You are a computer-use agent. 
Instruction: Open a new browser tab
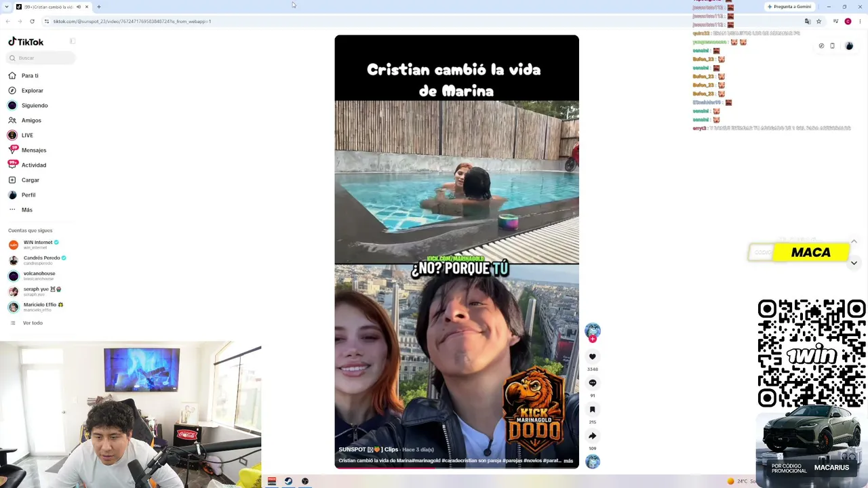[99, 7]
